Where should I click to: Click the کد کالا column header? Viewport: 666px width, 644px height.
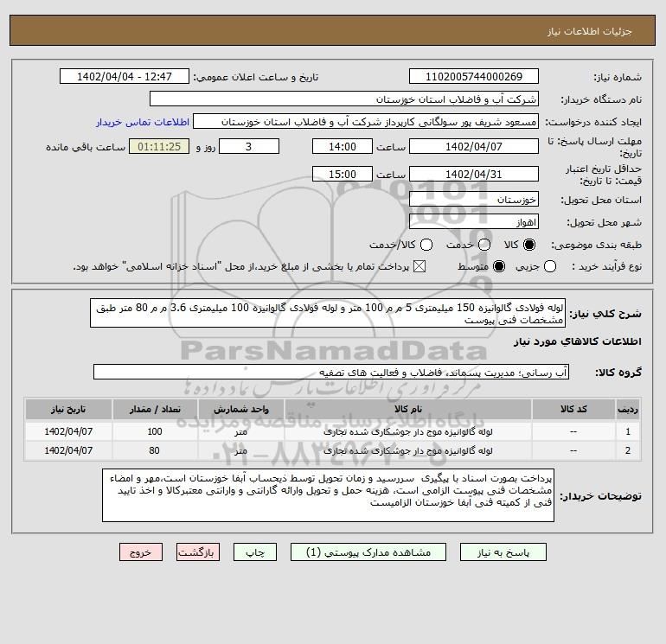tap(573, 409)
